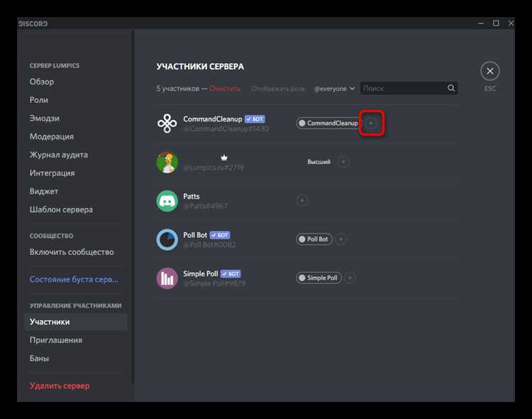Add a role to CommandCleanup member
Viewport: 532px width, 419px height.
(371, 123)
